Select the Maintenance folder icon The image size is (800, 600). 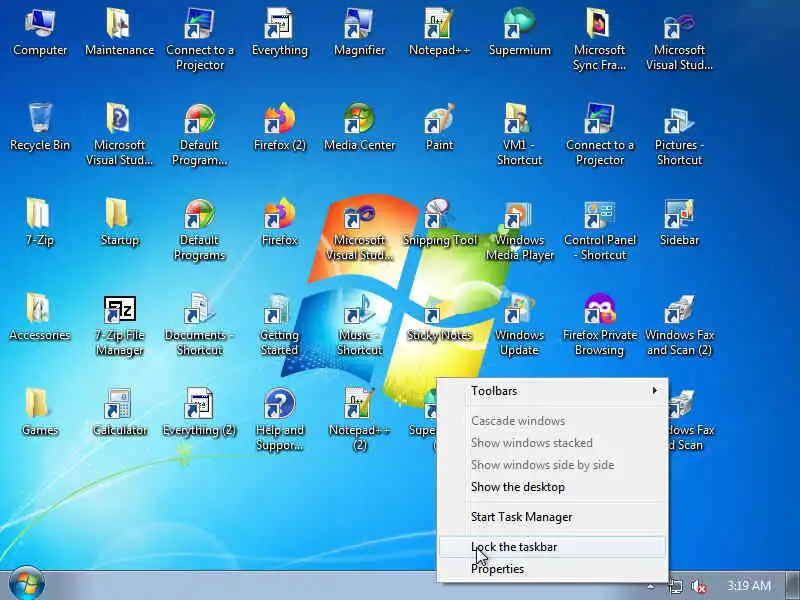pyautogui.click(x=119, y=32)
